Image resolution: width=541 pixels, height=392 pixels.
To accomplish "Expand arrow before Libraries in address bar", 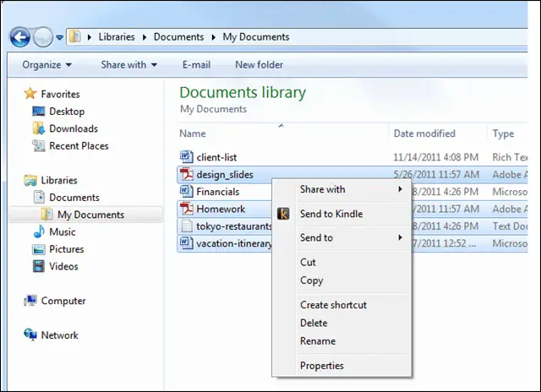I will (90, 37).
